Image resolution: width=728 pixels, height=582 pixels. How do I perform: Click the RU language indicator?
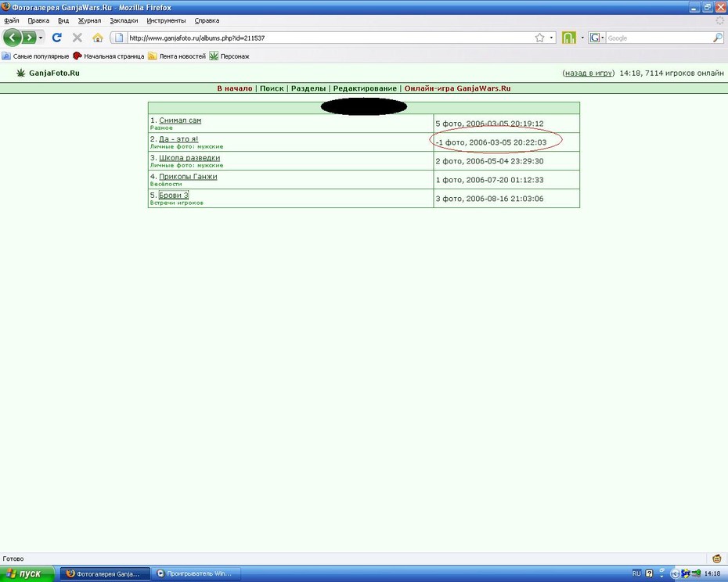tap(636, 573)
